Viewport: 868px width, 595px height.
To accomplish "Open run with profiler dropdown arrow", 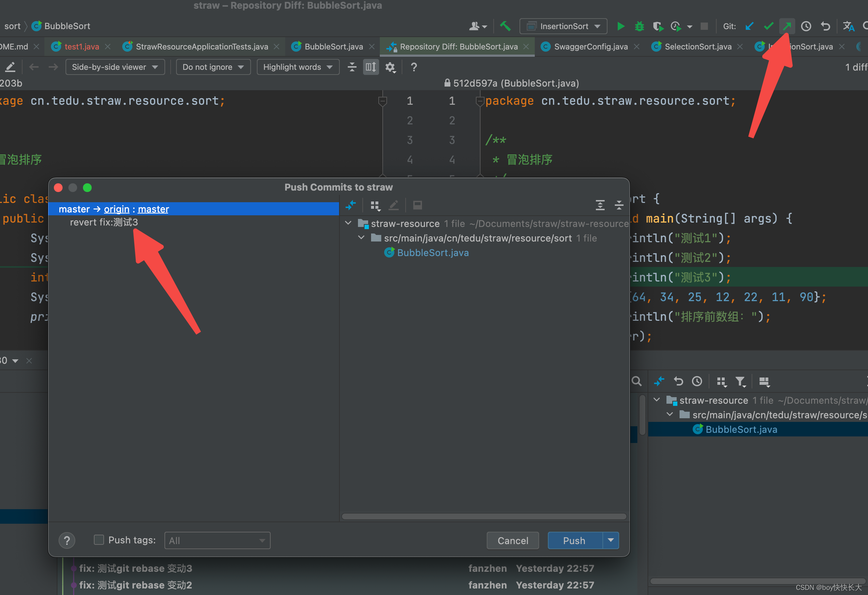I will point(689,27).
